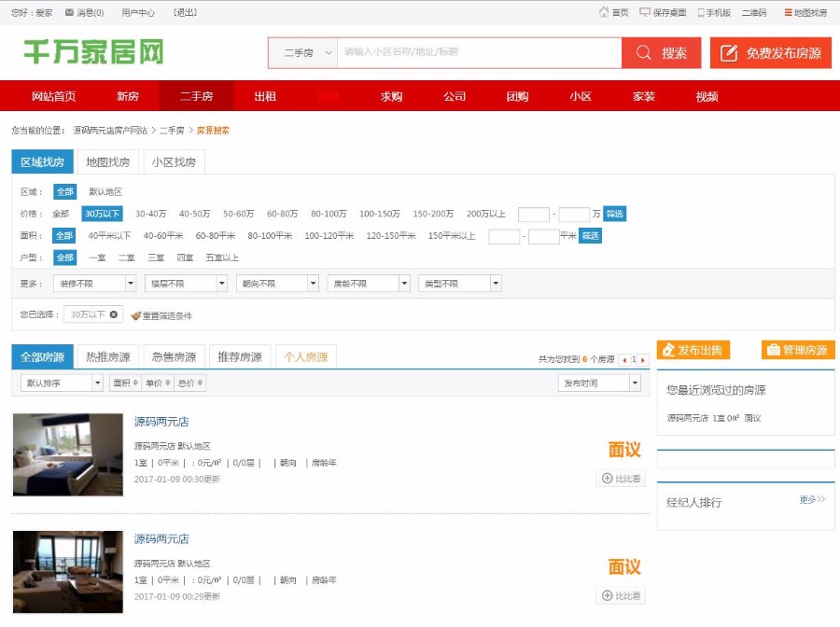The width and height of the screenshot is (840, 627).
Task: Select the 热推房源 listings tab
Action: (105, 355)
